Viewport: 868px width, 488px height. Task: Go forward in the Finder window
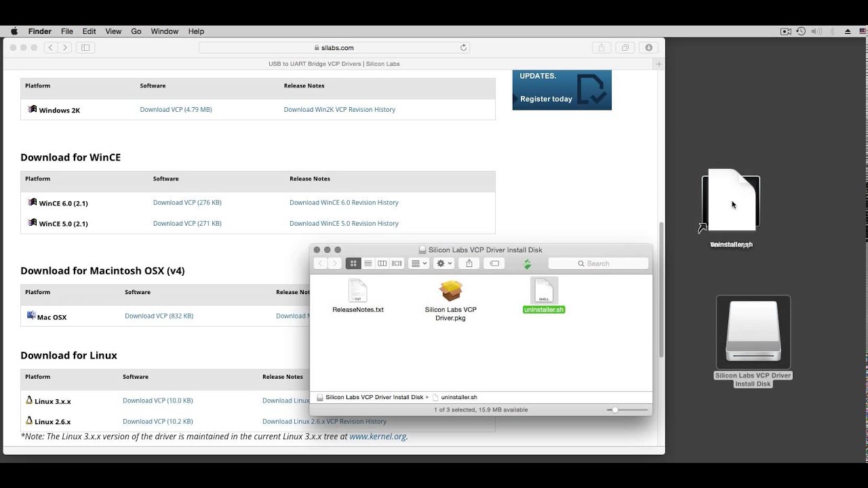(x=334, y=264)
